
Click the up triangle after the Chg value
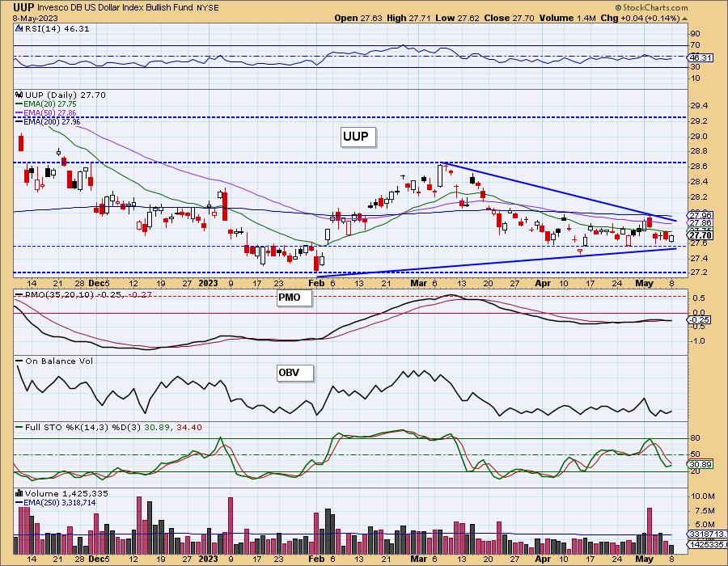[685, 19]
